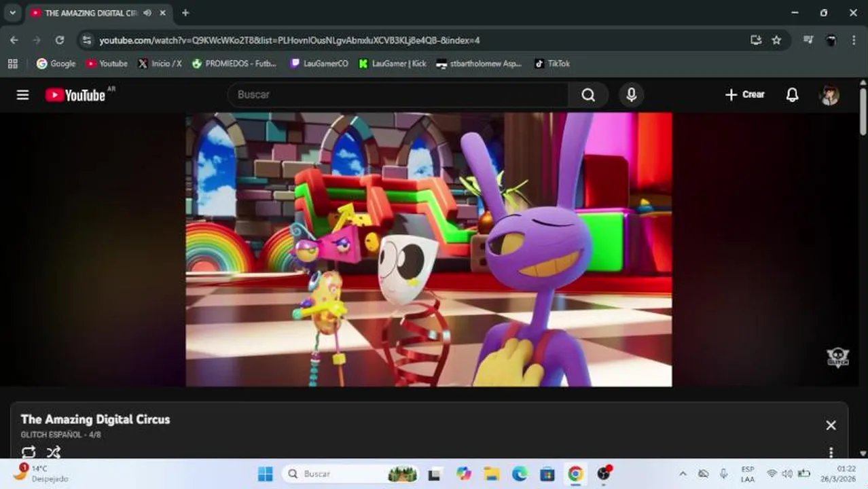Open the Chrome apps grid shortcut
This screenshot has height=489, width=868.
tap(12, 64)
